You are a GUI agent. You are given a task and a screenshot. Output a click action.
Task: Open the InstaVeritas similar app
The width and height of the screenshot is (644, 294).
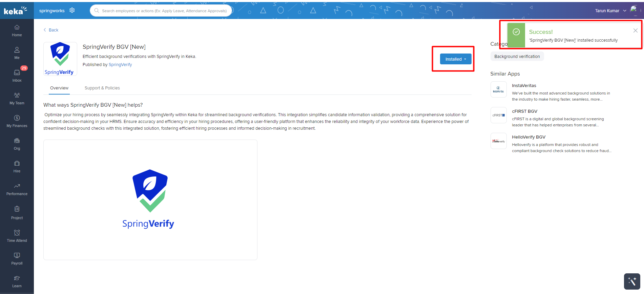pyautogui.click(x=524, y=86)
